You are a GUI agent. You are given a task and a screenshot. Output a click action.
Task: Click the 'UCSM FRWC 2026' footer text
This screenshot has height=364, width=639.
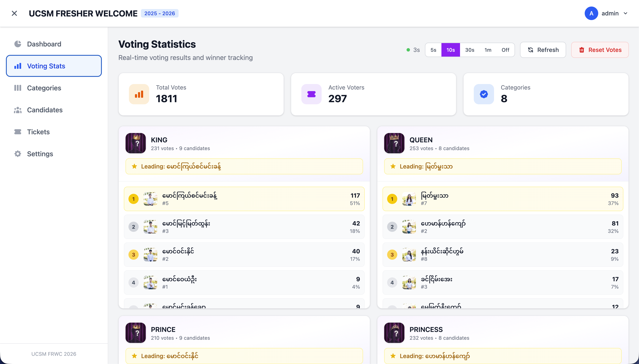pos(54,354)
